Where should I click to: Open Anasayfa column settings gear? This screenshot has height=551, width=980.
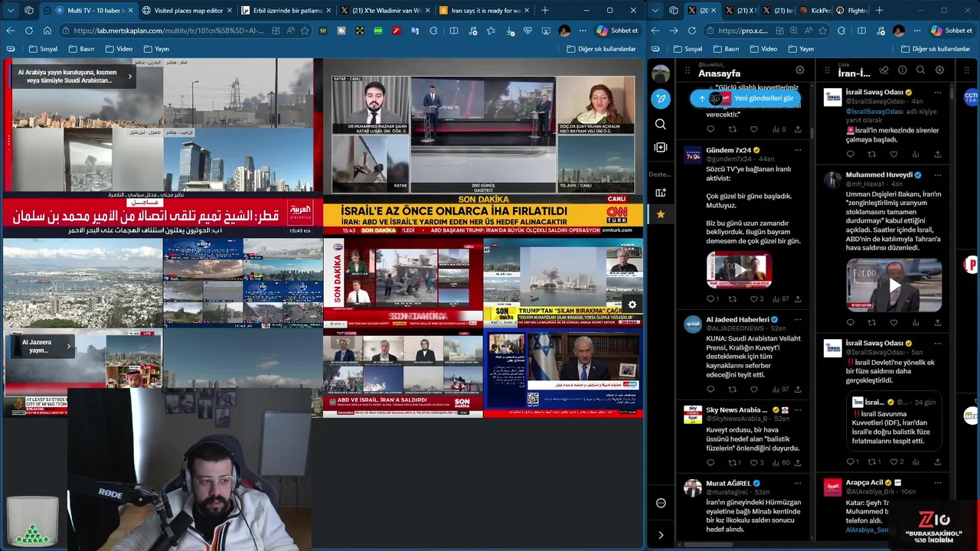coord(799,70)
